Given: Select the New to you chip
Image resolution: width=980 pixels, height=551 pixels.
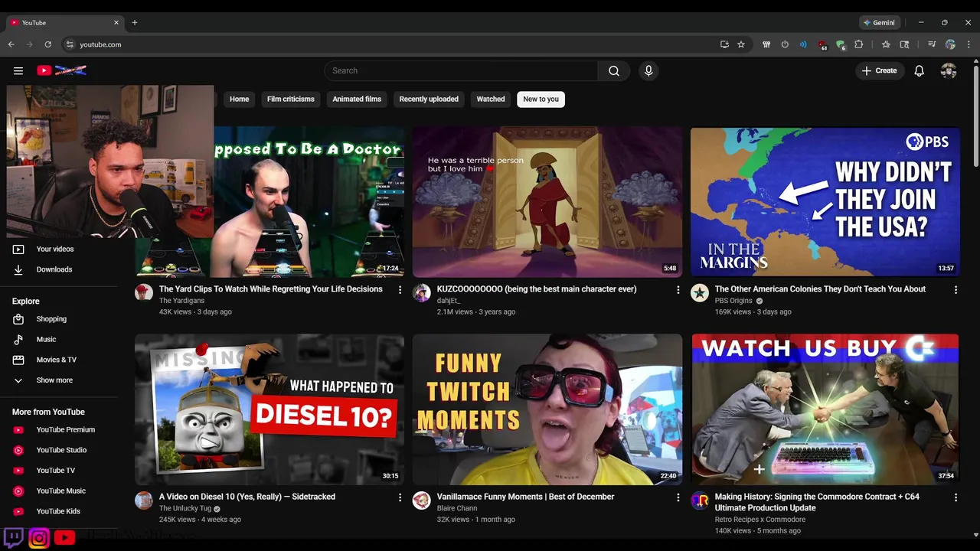Looking at the screenshot, I should [x=541, y=99].
